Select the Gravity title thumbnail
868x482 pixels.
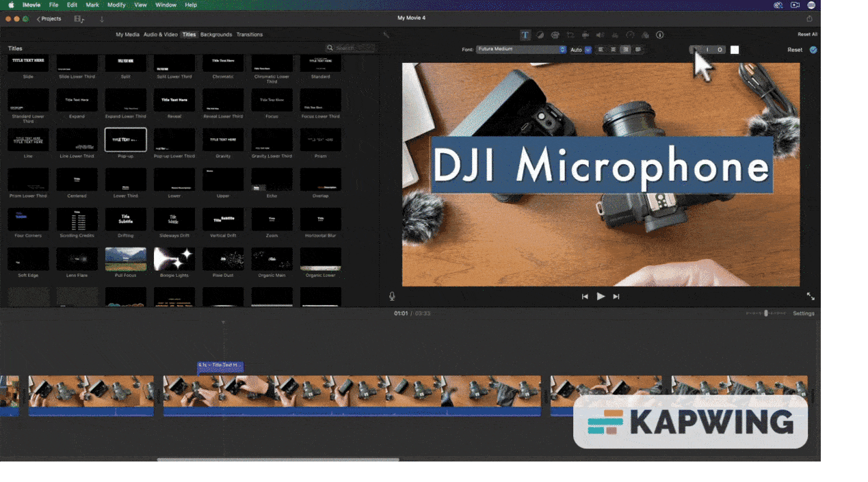[223, 139]
